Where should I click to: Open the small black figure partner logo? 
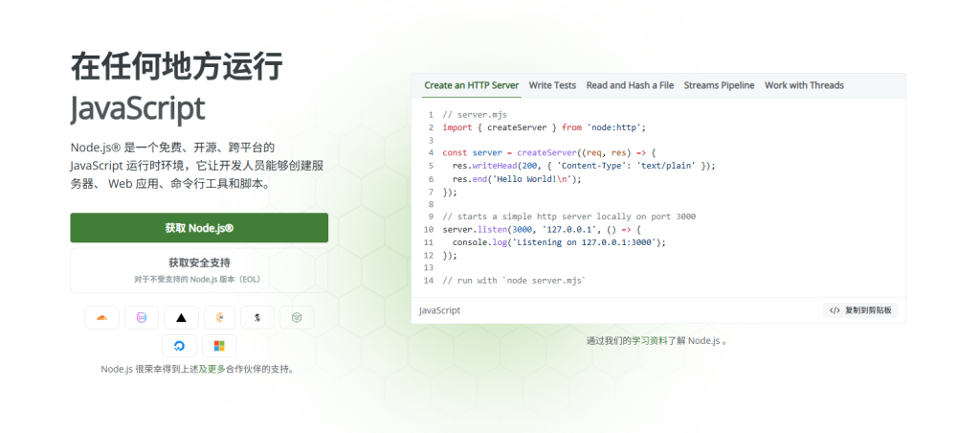point(256,318)
